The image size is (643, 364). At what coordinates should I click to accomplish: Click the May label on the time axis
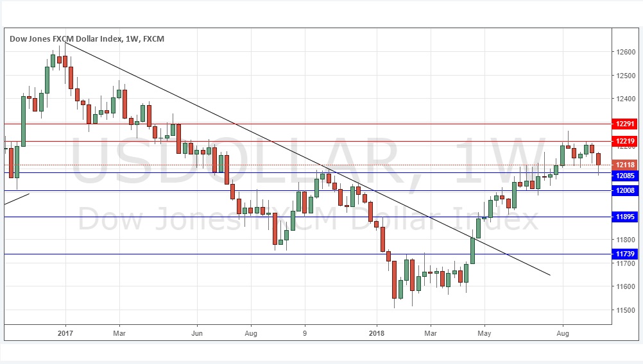tap(484, 333)
